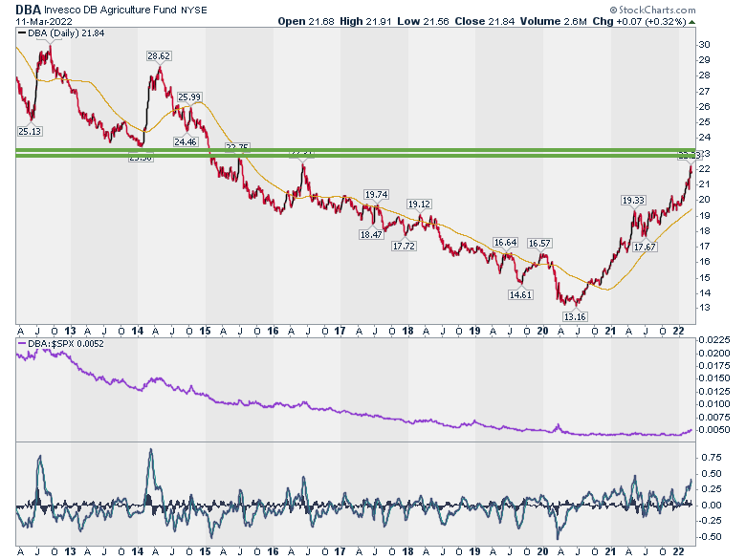
Task: Click the 16.57 price label
Action: point(539,244)
